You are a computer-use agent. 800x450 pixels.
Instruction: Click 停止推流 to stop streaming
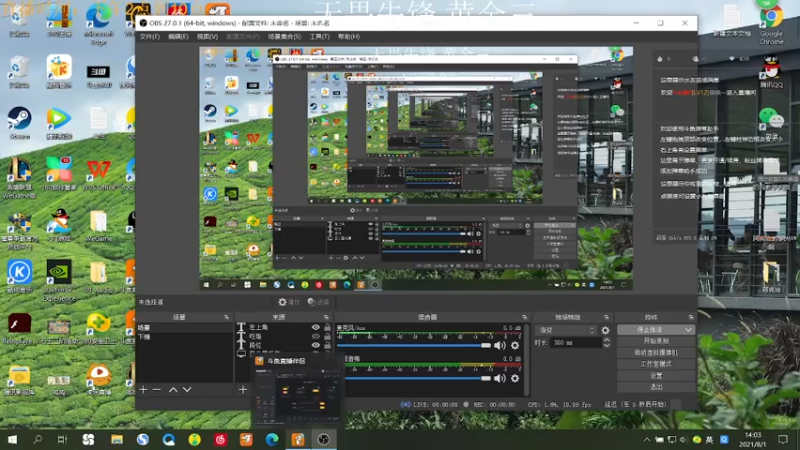click(x=650, y=330)
